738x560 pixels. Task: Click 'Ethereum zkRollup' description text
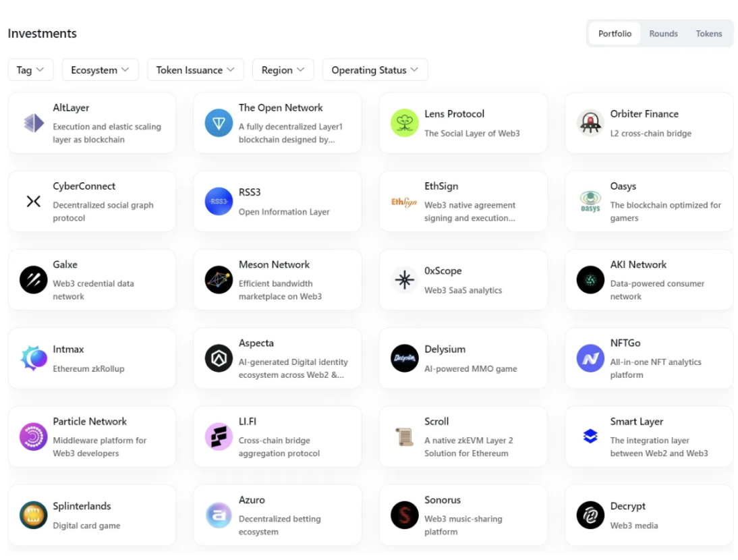click(88, 368)
